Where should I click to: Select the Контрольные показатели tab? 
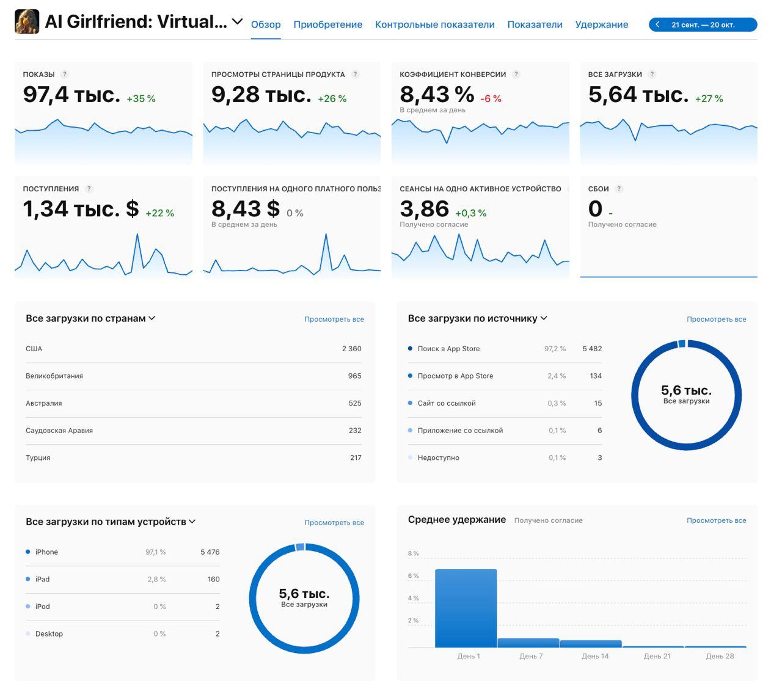[x=434, y=25]
